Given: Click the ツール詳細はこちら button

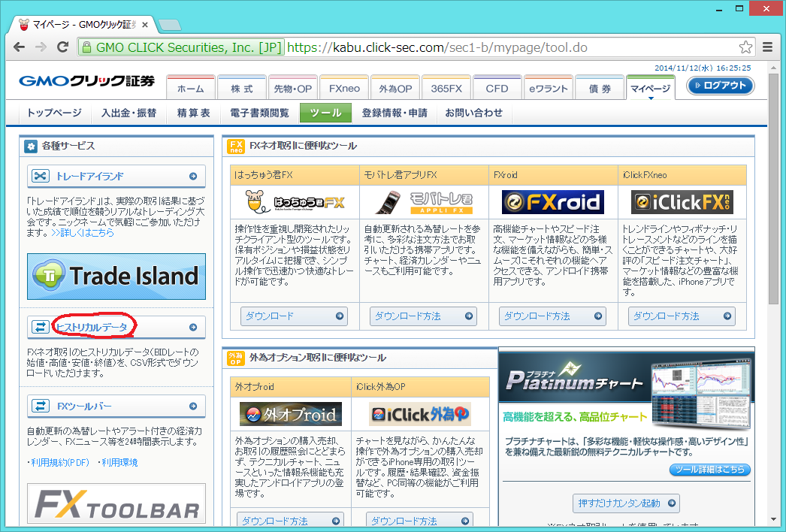Looking at the screenshot, I should click(709, 470).
